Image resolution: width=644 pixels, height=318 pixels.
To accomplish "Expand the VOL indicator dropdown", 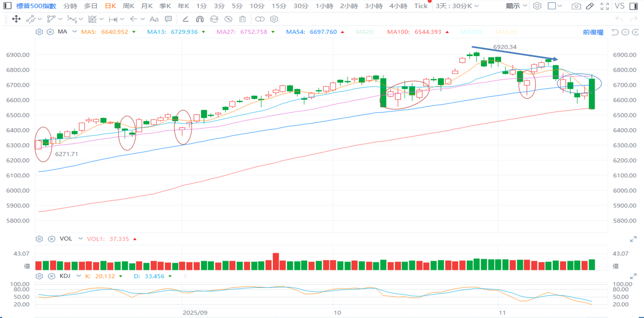I will point(80,239).
